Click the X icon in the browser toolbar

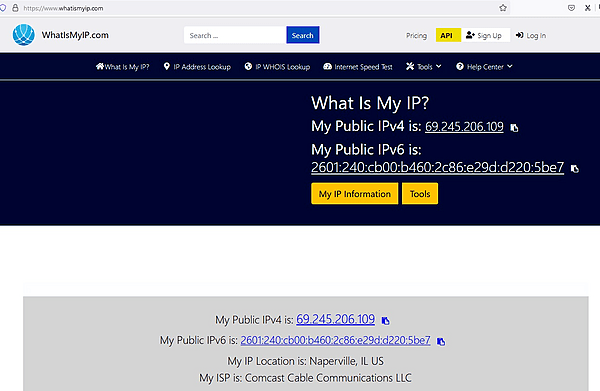click(588, 8)
